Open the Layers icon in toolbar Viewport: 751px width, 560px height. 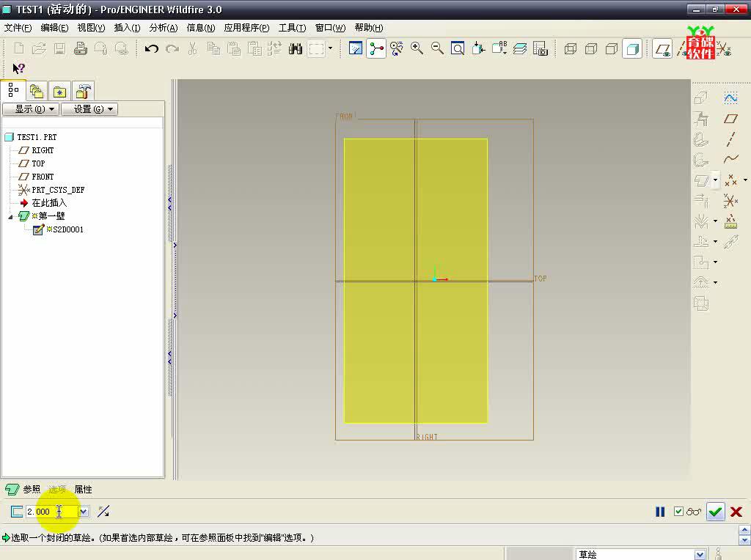(520, 48)
